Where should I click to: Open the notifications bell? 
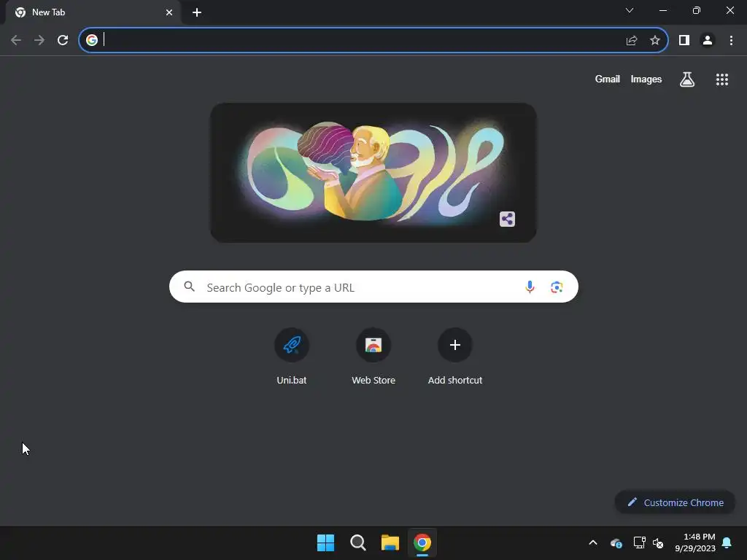pyautogui.click(x=727, y=542)
